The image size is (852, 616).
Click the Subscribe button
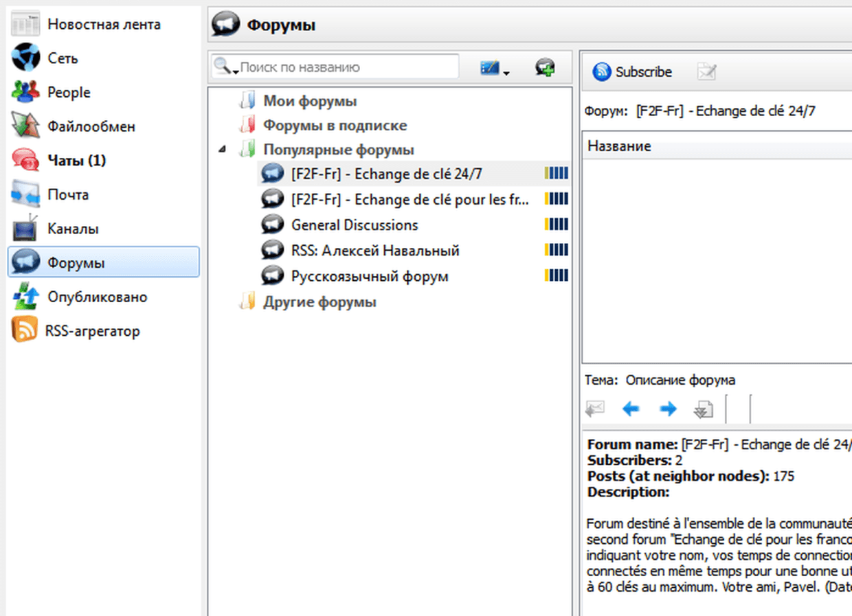point(632,71)
